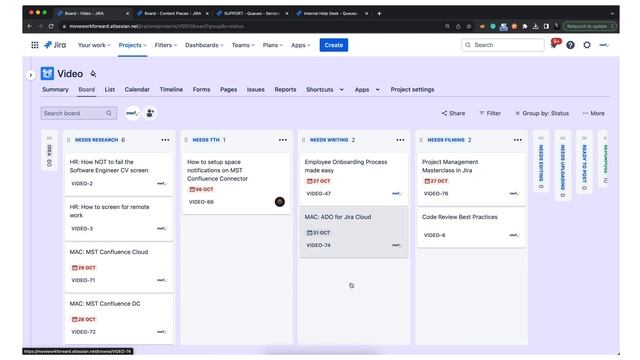Viewport: 640px width, 360px height.
Task: Switch to the Summary tab
Action: [55, 89]
